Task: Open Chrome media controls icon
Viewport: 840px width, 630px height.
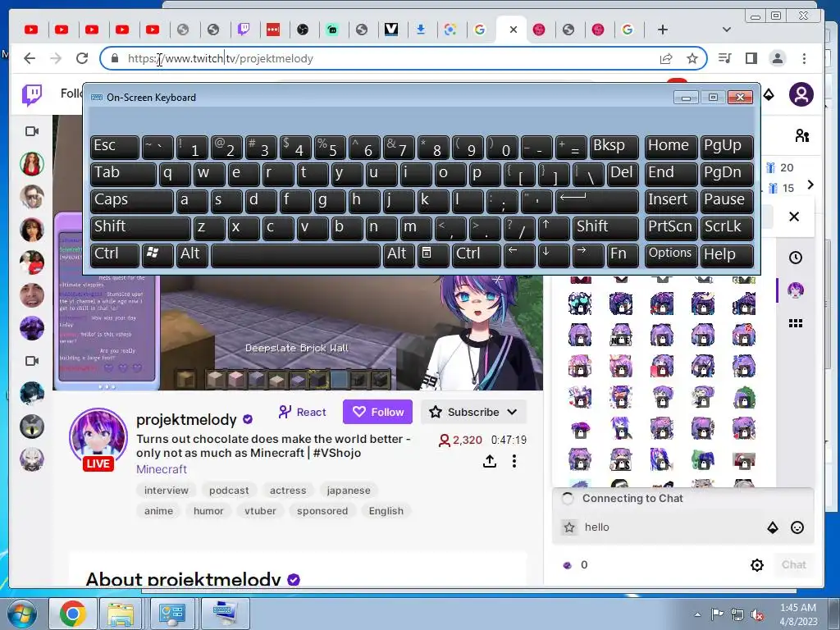Action: coord(725,58)
